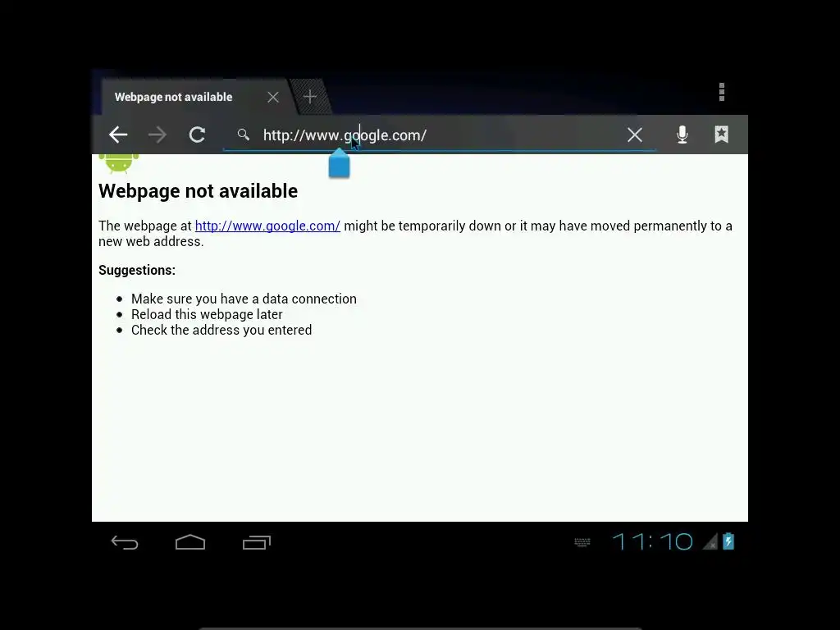Tap the keyboard icon in system bar
The image size is (840, 630).
point(582,542)
